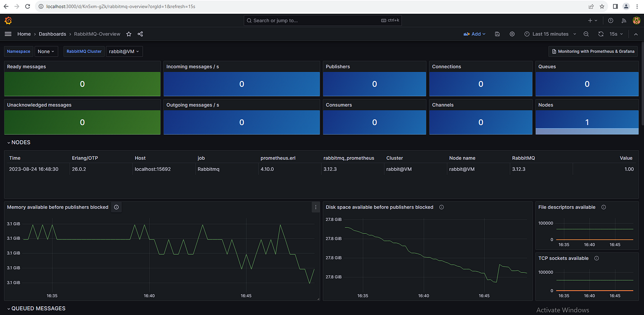Open the 15s refresh interval dropdown
The image size is (644, 315).
coord(616,34)
